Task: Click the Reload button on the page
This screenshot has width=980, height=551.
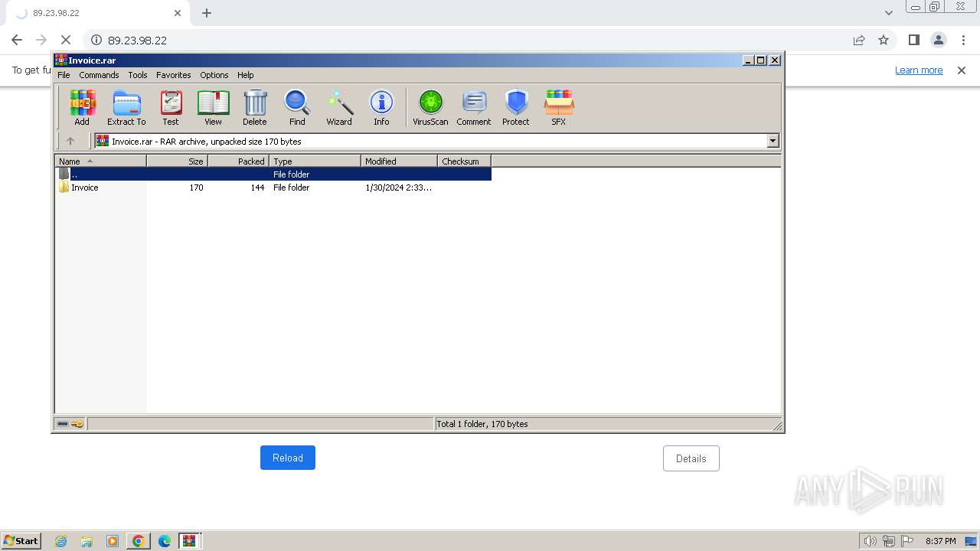Action: (x=288, y=458)
